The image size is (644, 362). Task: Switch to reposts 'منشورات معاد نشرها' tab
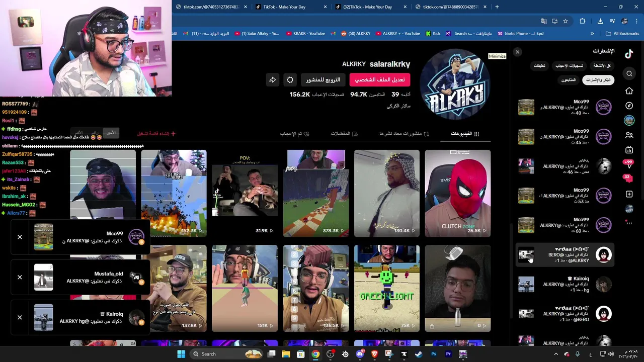pyautogui.click(x=404, y=134)
